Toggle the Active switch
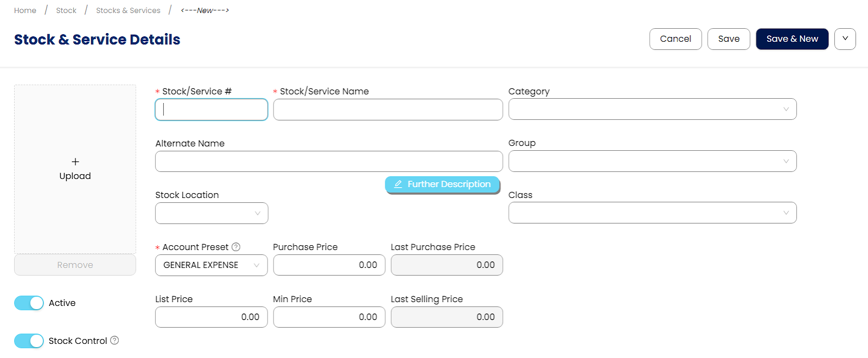 29,303
